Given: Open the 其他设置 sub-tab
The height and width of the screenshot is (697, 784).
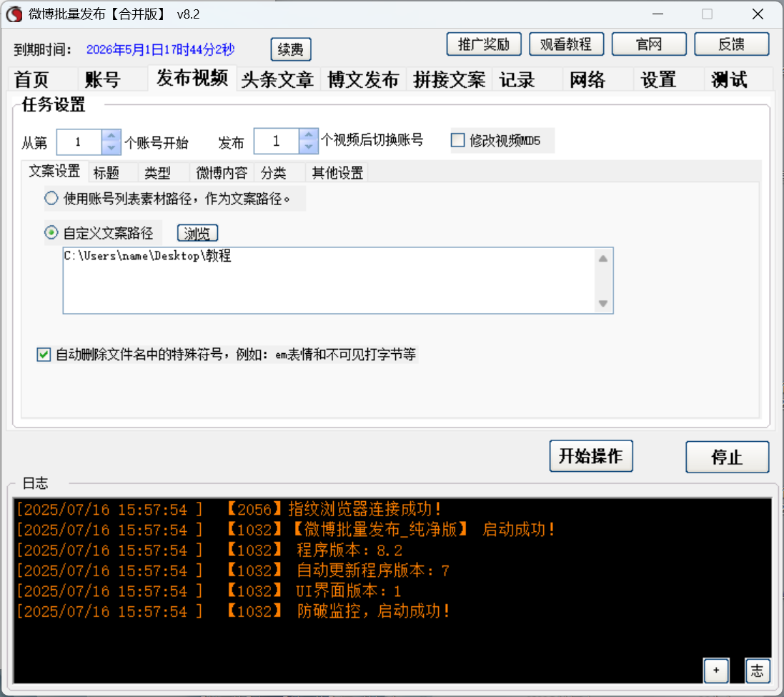Looking at the screenshot, I should [x=337, y=173].
